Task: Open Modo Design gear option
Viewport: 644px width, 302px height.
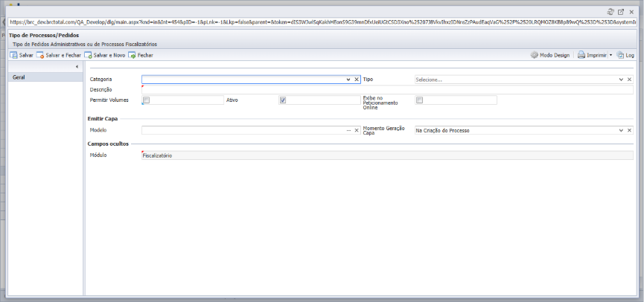Action: coord(550,55)
